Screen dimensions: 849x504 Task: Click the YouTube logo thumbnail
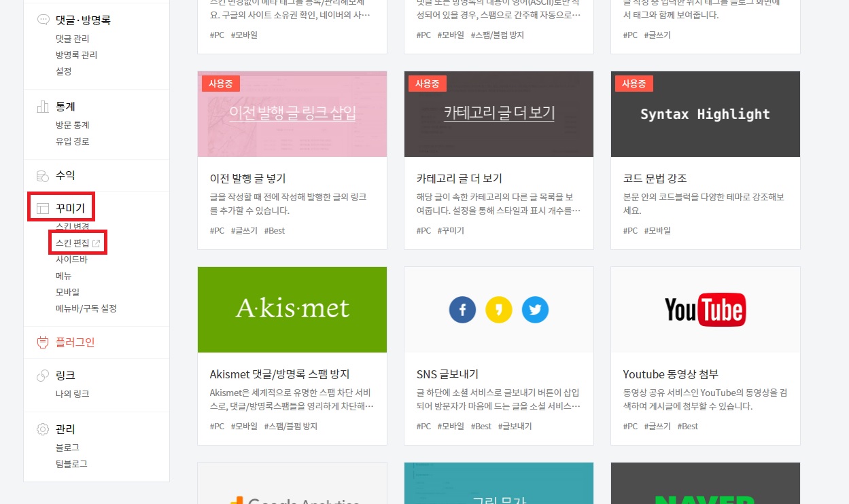(705, 310)
